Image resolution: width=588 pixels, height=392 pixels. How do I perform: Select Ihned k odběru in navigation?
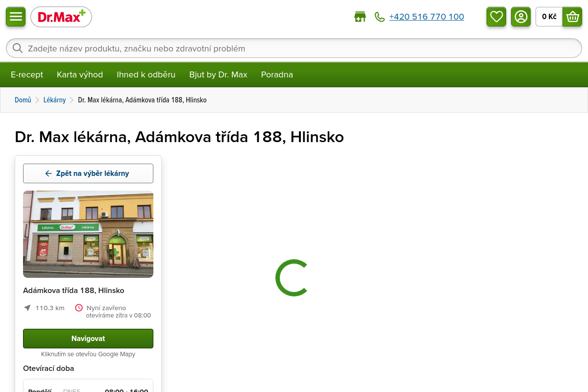pos(146,74)
